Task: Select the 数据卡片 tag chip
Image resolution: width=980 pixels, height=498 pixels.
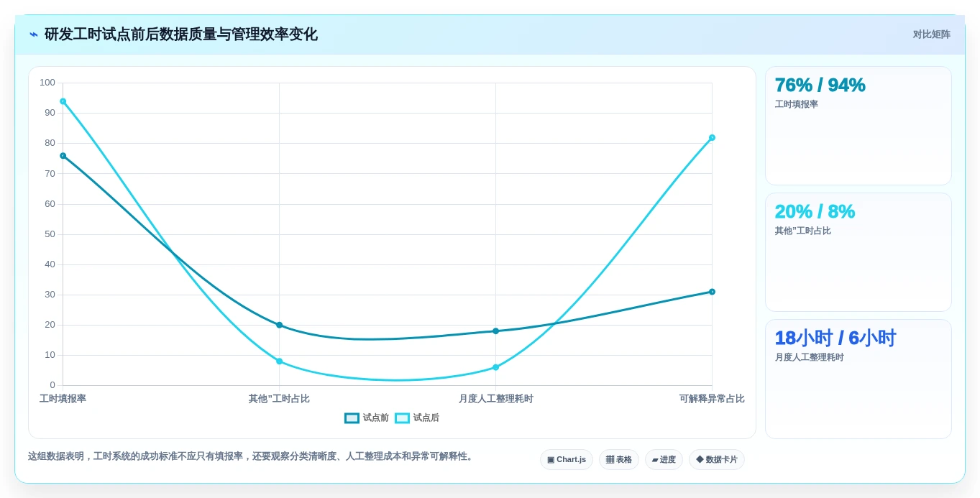Action: pos(717,459)
